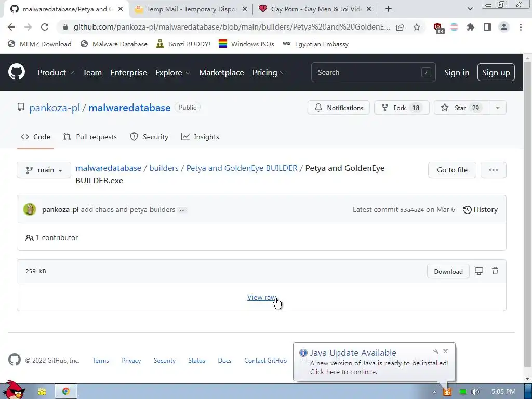Select the malwaredatabase GitHub browser tab

pos(66,9)
